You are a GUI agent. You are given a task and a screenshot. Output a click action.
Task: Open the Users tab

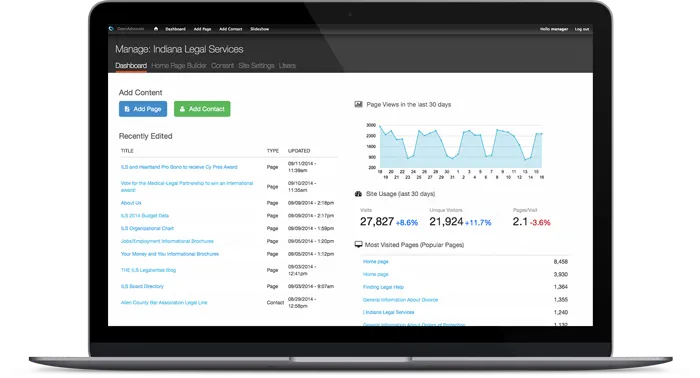click(287, 66)
